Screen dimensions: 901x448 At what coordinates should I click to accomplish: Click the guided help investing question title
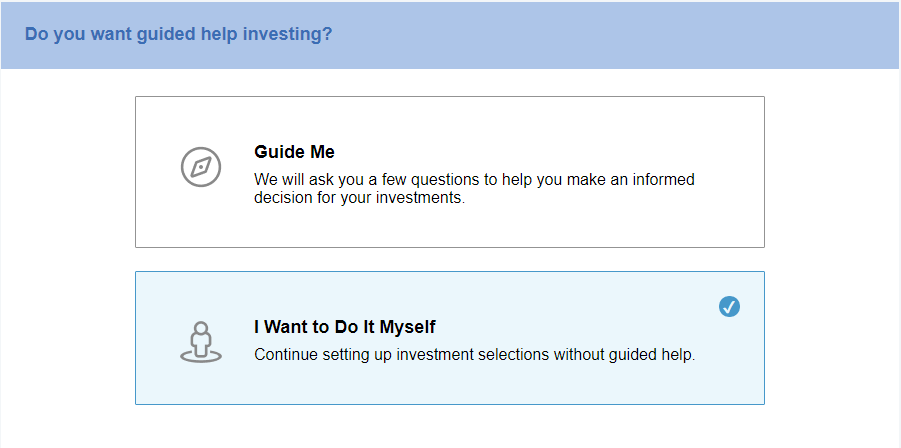[x=178, y=34]
